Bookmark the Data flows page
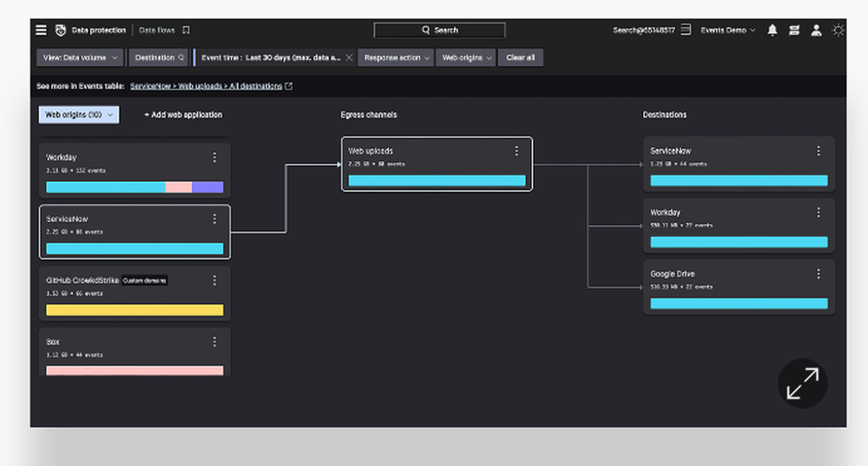 [x=186, y=30]
